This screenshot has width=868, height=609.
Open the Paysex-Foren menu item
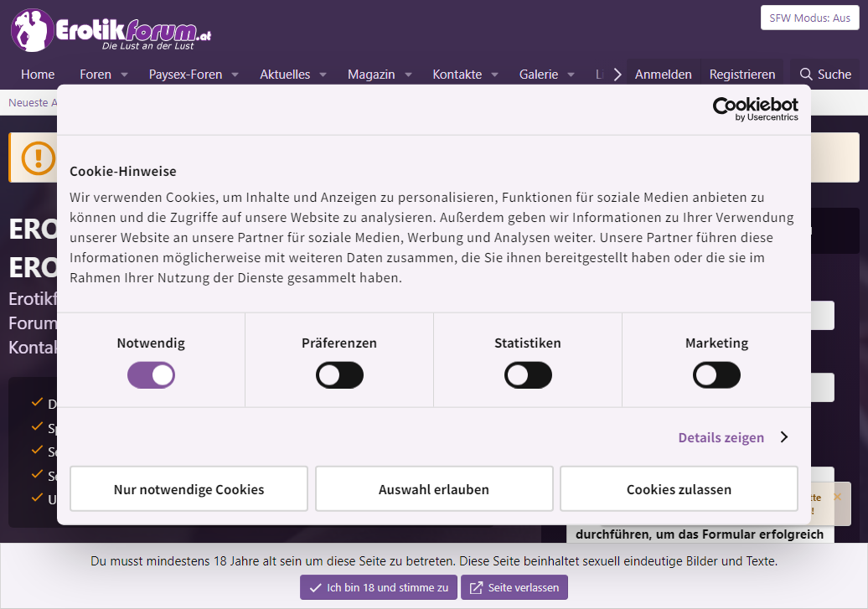coord(185,75)
